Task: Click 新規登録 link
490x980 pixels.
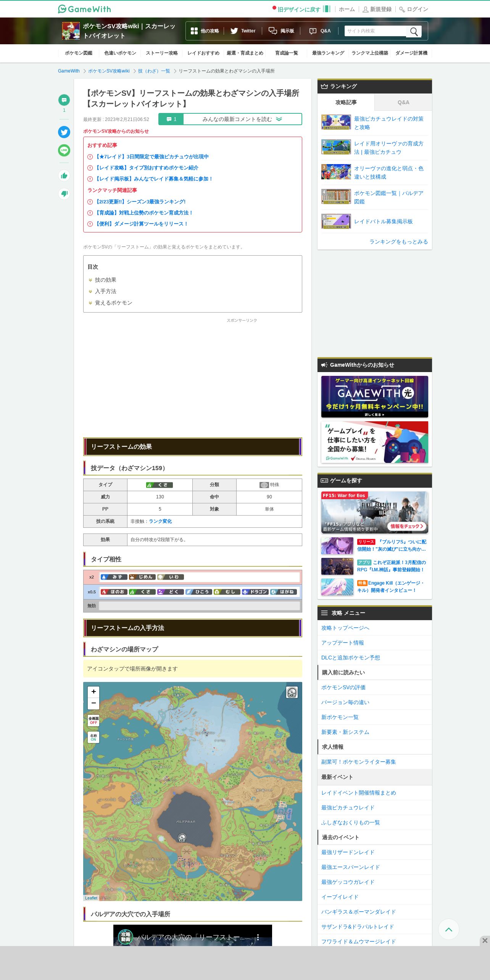Action: pyautogui.click(x=377, y=9)
